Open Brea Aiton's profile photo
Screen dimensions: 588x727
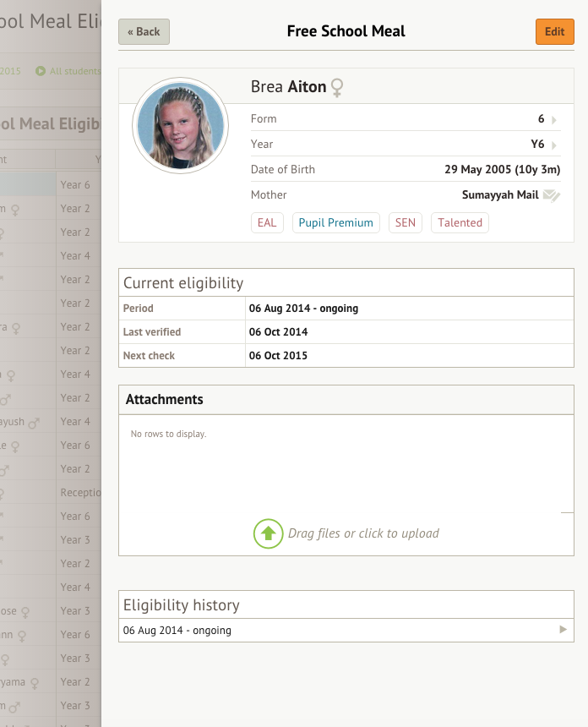[x=180, y=125]
